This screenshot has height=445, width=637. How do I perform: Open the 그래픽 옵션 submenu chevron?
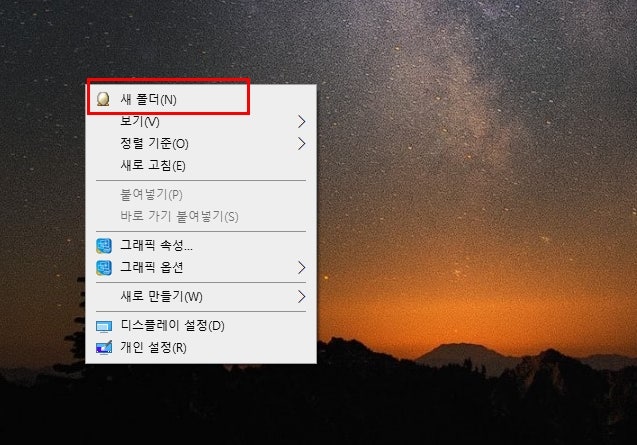point(301,267)
